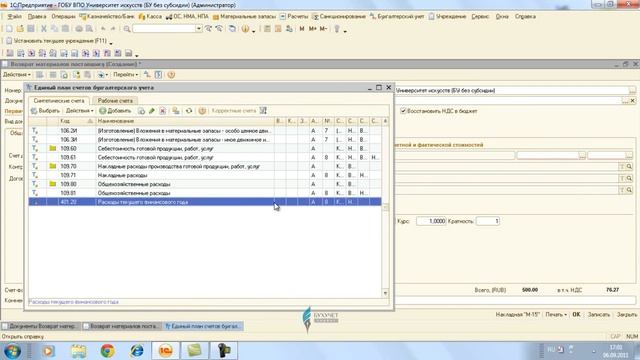Click the pencil edit icon in account chart toolbar
Screen dimensions: 640x360
pyautogui.click(x=152, y=111)
